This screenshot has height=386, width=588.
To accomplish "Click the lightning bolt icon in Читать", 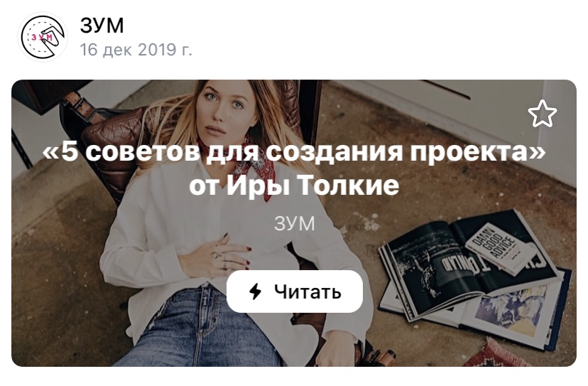I will [256, 291].
